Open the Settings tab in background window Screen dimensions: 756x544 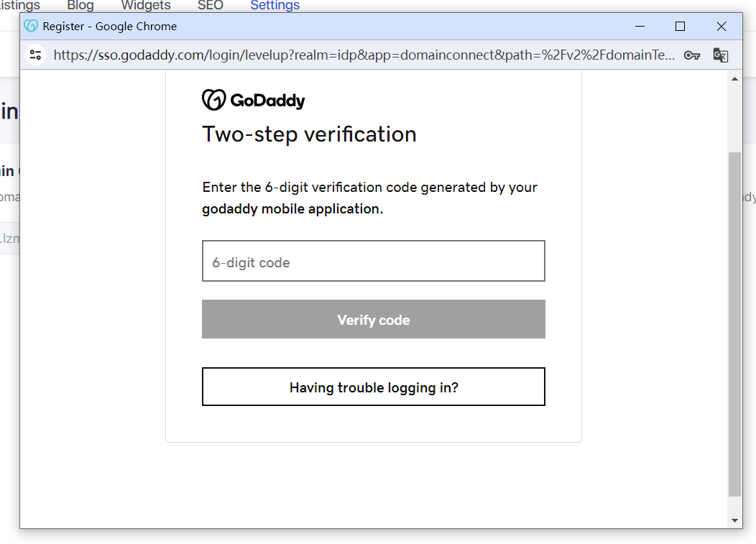[x=275, y=5]
